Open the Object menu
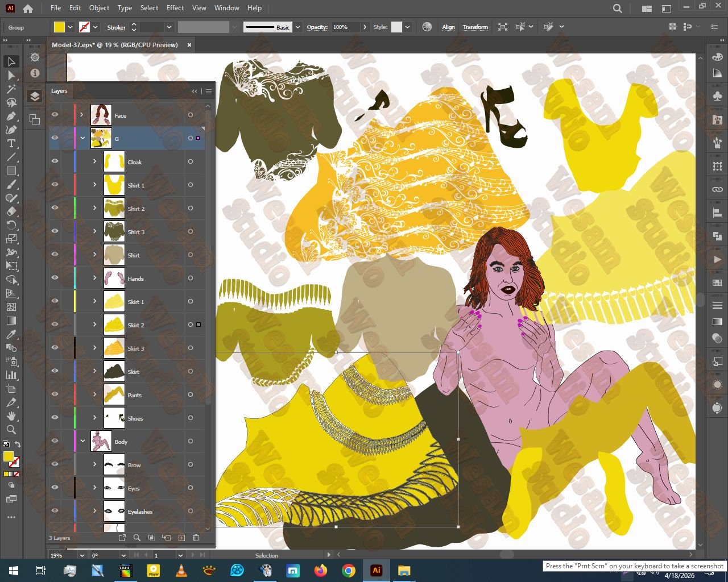 99,8
